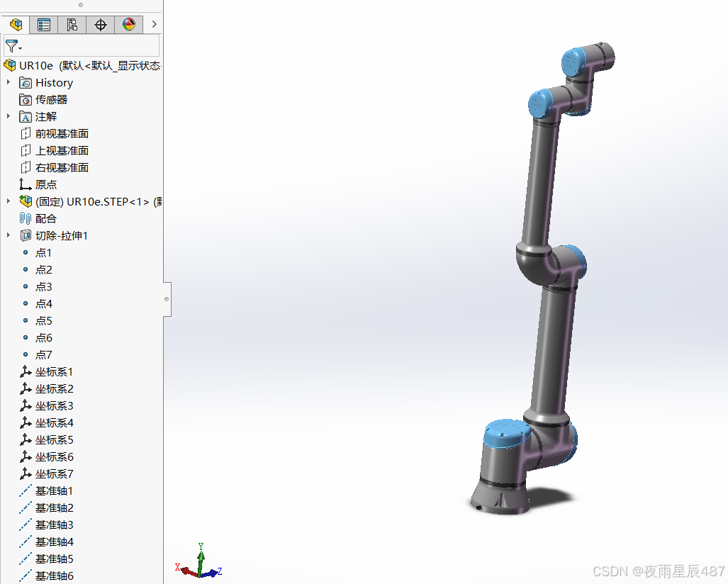Click the 坐标系4 coordinate system icon

click(x=26, y=423)
